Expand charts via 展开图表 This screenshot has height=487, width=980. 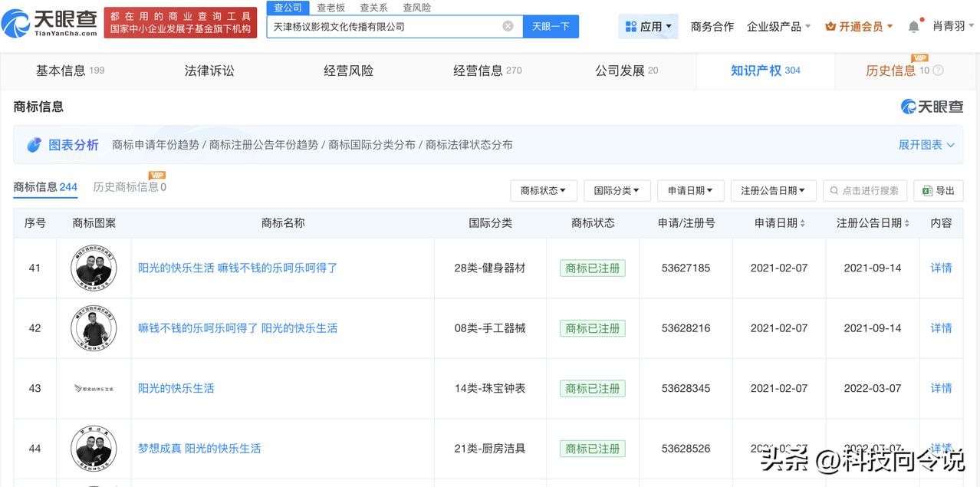[x=926, y=145]
